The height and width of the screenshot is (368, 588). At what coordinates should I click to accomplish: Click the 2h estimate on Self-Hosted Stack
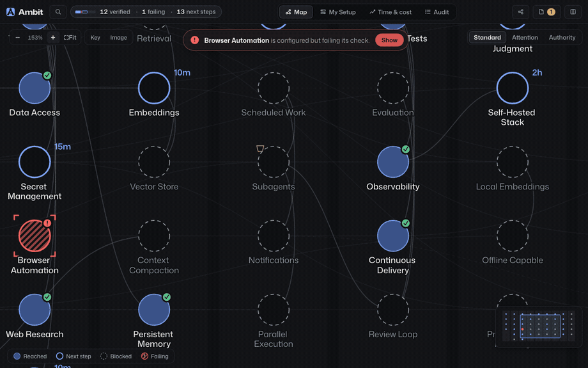pyautogui.click(x=537, y=73)
